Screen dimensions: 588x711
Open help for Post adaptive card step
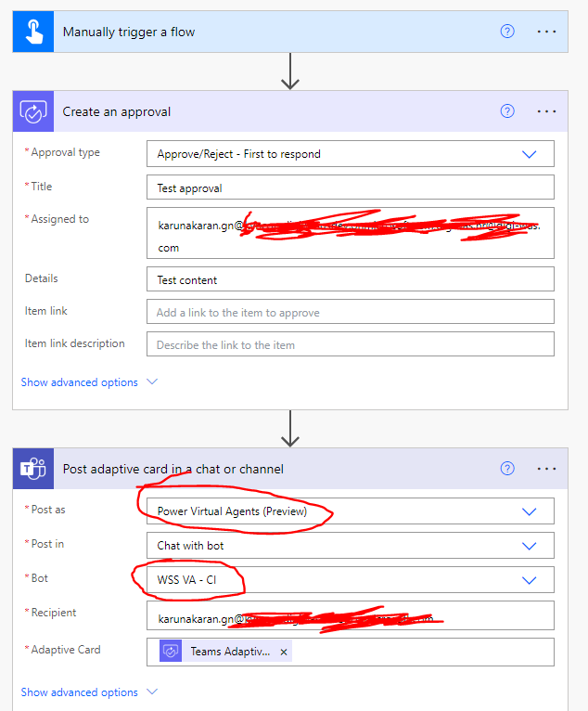click(507, 469)
